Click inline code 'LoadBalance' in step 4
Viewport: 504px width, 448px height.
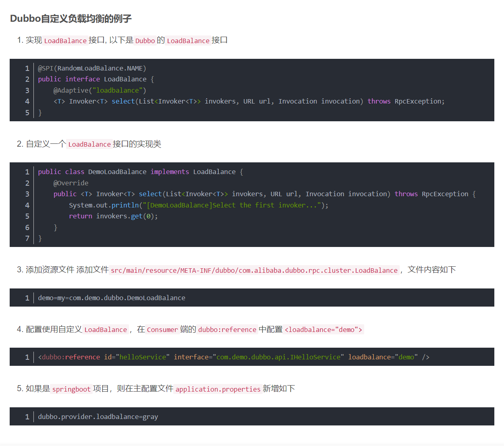106,330
